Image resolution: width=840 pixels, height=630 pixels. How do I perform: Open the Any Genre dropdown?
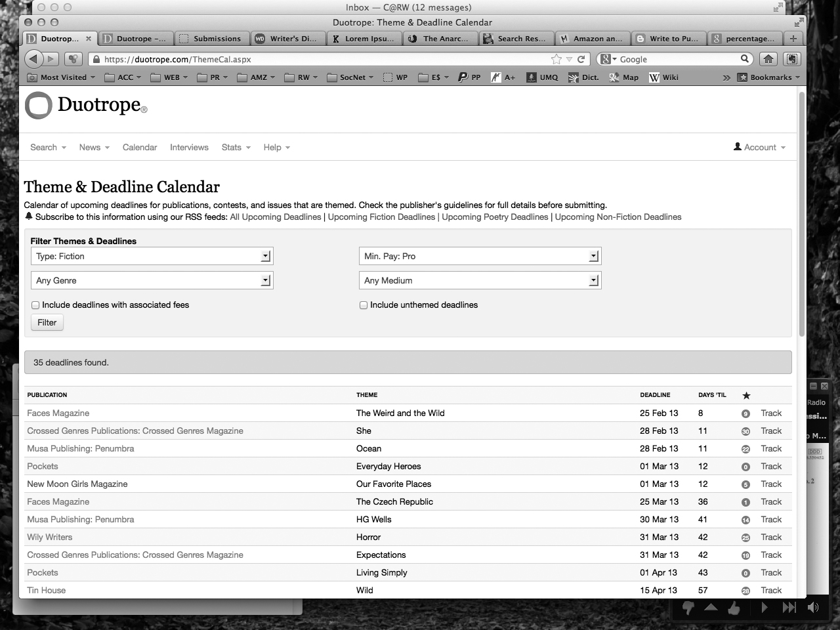click(x=152, y=281)
